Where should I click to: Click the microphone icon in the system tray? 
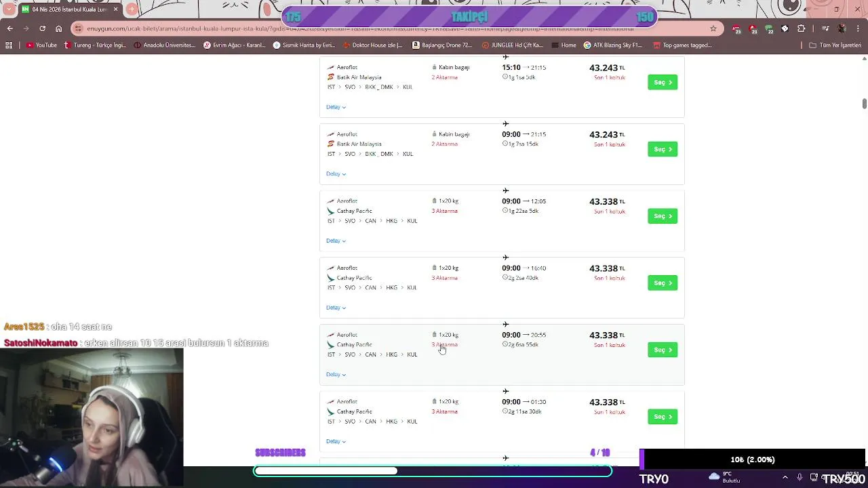tap(800, 477)
